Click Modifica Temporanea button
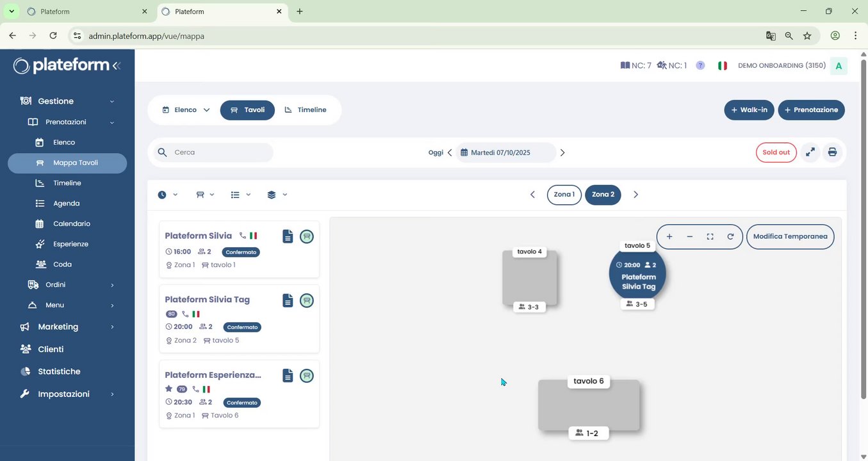 pos(790,237)
